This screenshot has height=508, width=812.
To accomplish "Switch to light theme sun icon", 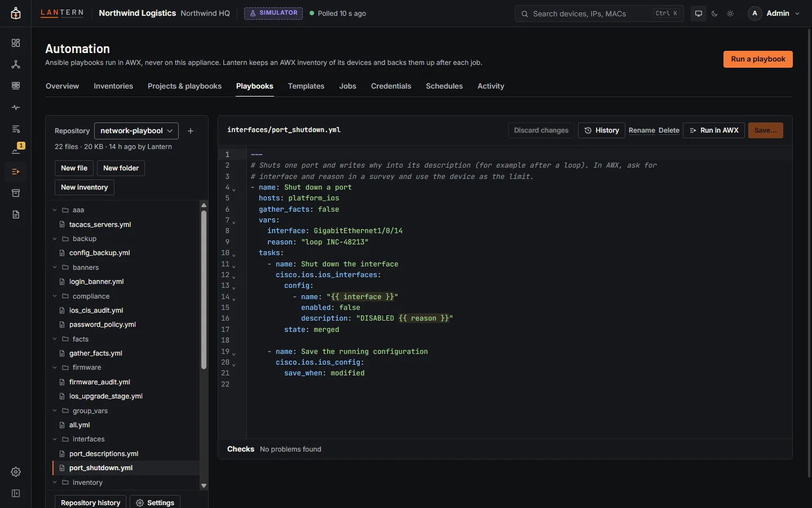I will 730,14.
